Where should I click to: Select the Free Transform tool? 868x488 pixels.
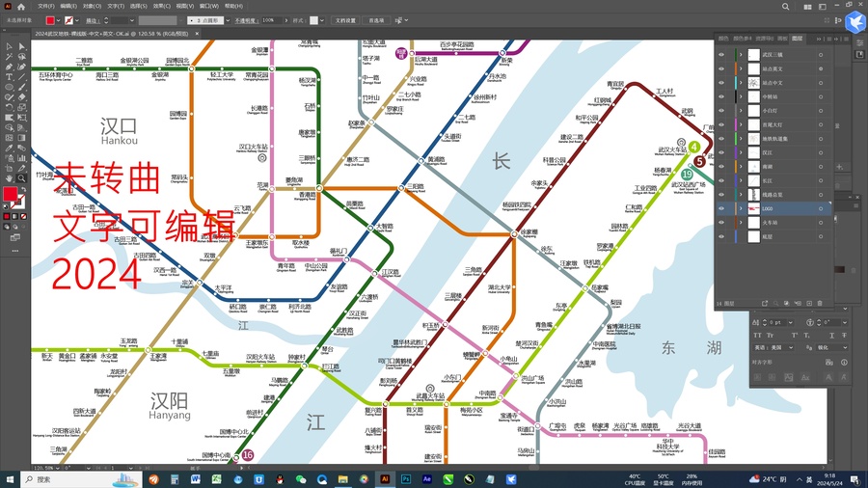coord(21,118)
